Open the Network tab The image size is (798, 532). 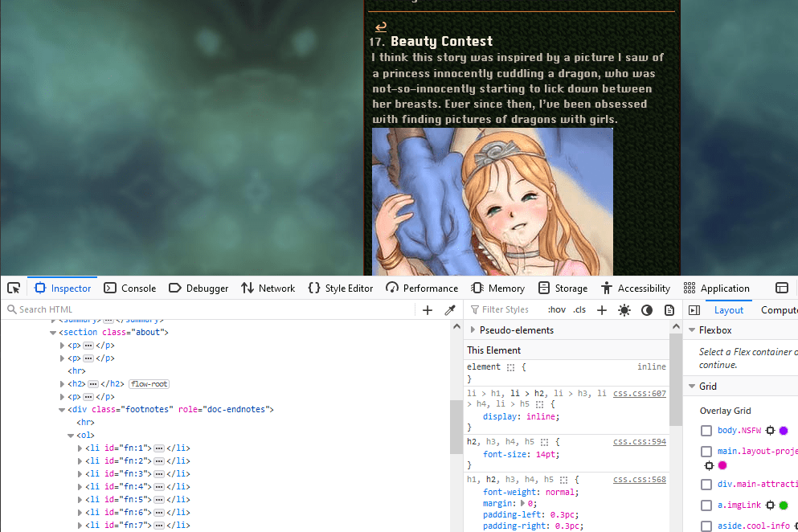coord(268,288)
